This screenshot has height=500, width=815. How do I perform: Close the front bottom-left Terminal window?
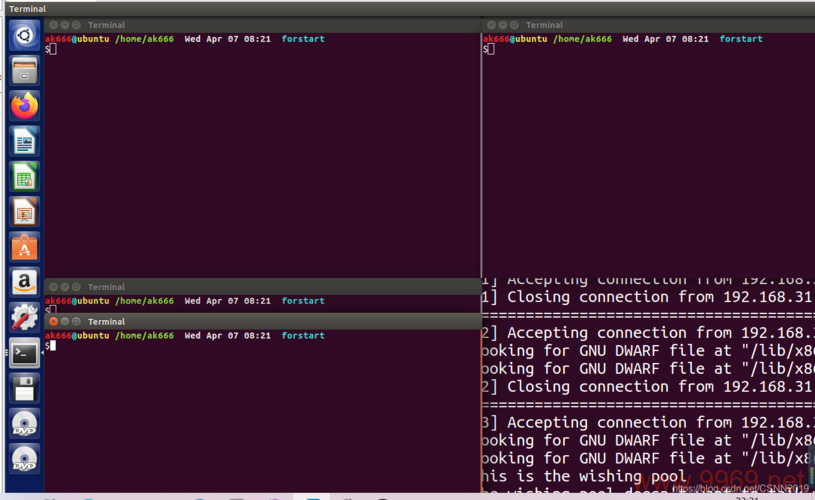(x=54, y=322)
